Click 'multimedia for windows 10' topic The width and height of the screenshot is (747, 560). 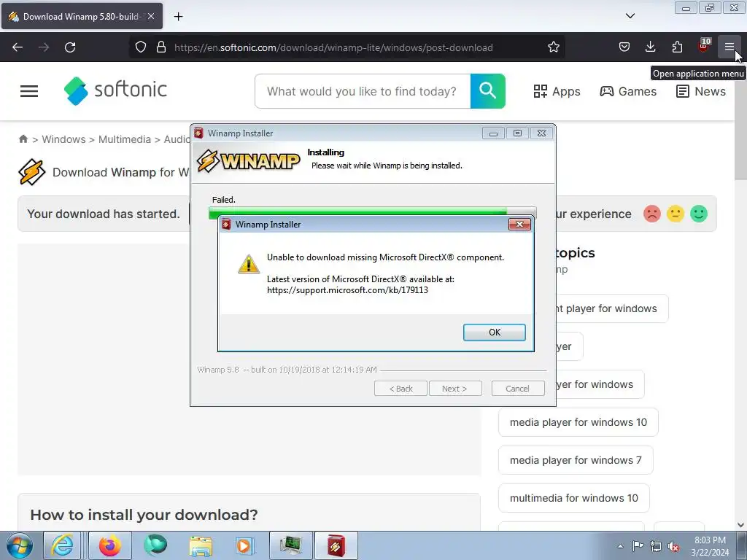pyautogui.click(x=573, y=498)
